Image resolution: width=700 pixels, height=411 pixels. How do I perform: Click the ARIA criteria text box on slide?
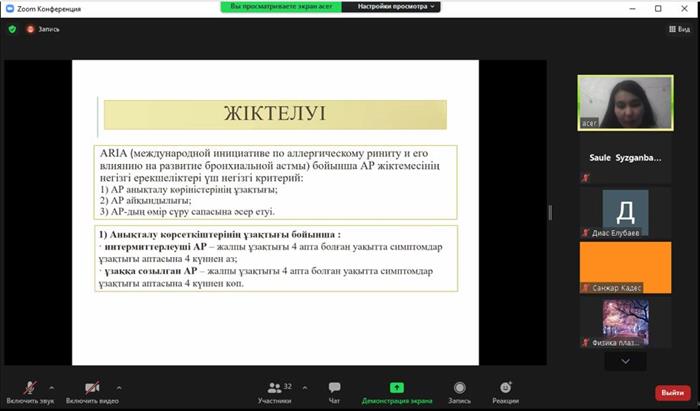[x=275, y=182]
